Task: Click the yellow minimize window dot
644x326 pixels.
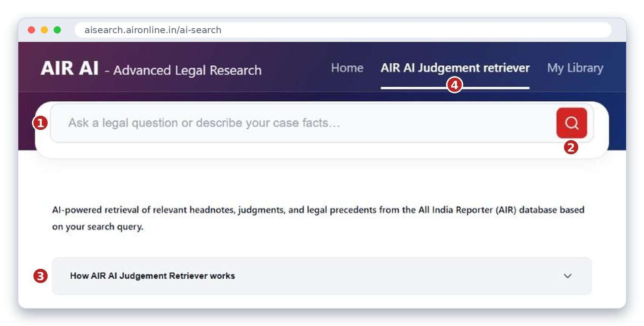Action: point(44,30)
